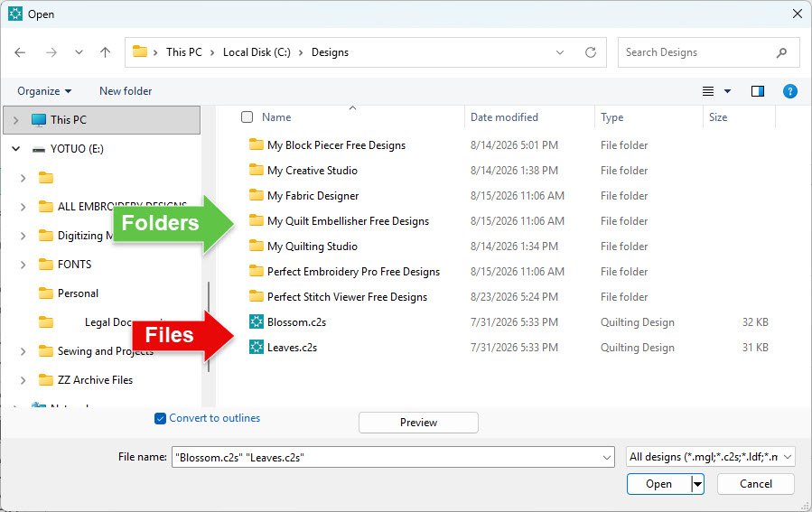812x512 pixels.
Task: Close the Open dialog window
Action: pyautogui.click(x=798, y=14)
